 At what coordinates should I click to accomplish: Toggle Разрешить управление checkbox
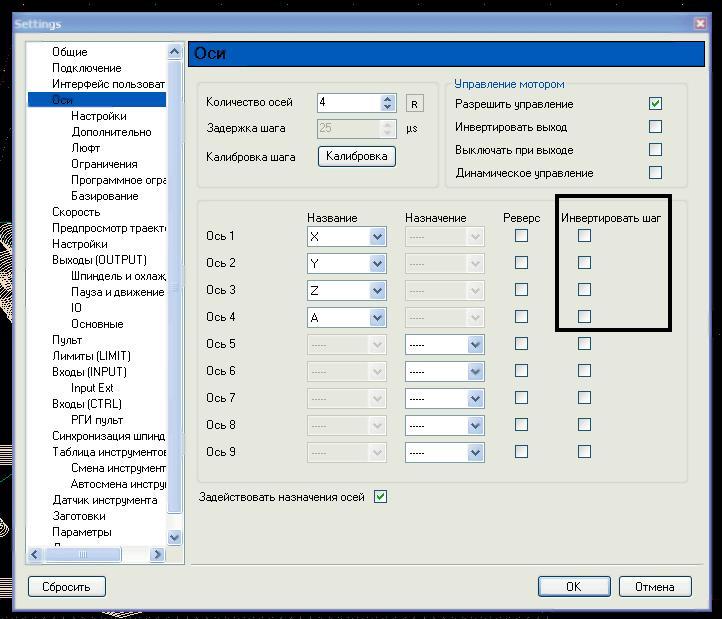(655, 104)
